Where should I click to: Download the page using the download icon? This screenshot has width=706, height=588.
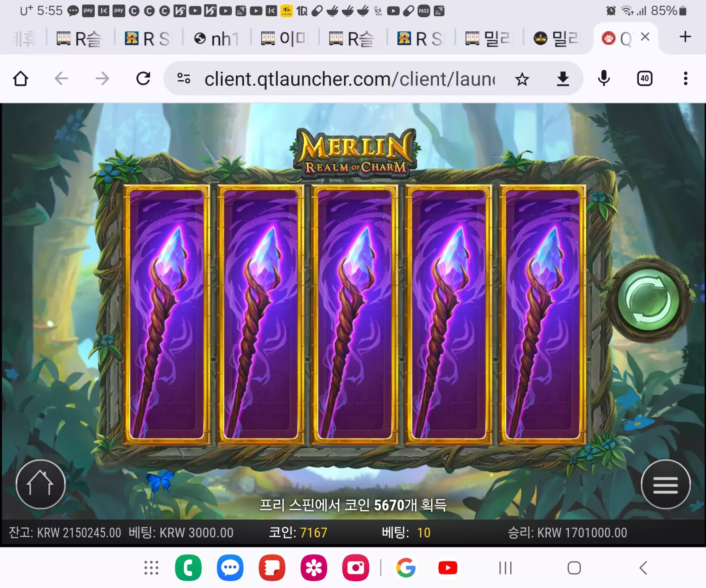pyautogui.click(x=563, y=78)
